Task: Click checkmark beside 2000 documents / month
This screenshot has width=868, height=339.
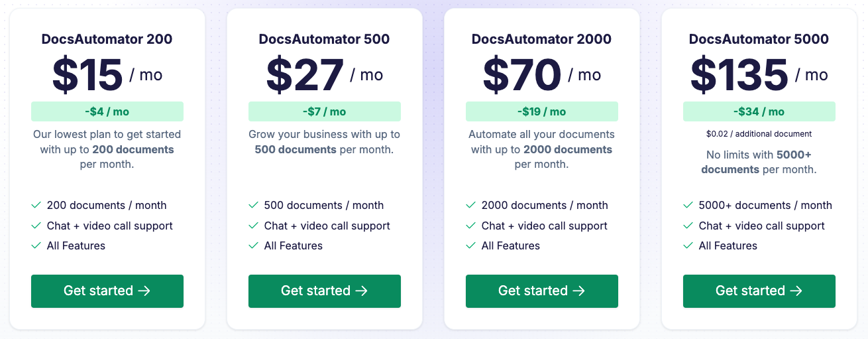Action: pos(471,206)
